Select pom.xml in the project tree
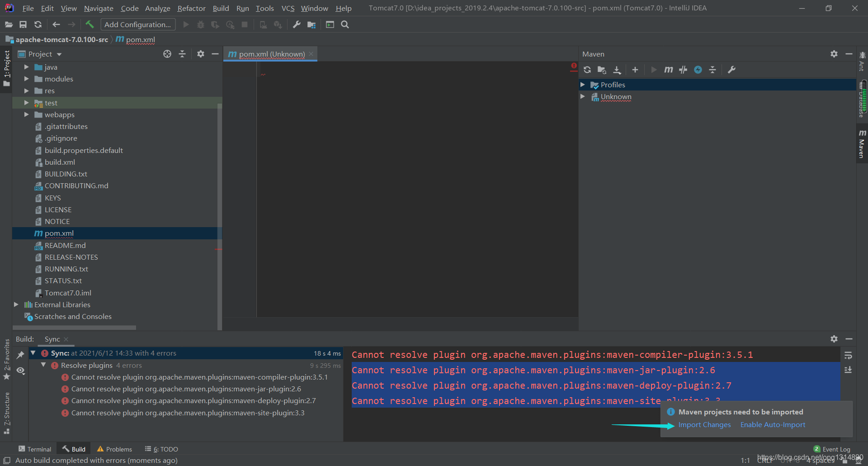868x466 pixels. (117, 233)
